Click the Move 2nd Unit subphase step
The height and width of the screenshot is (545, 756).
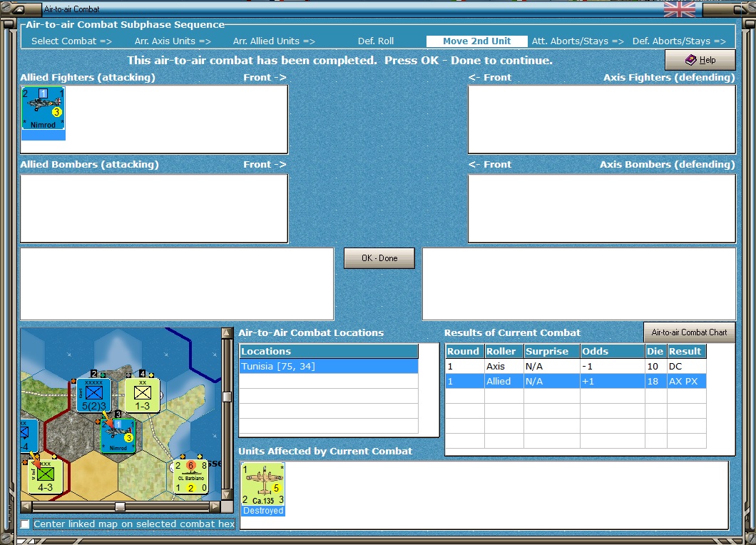click(x=476, y=41)
